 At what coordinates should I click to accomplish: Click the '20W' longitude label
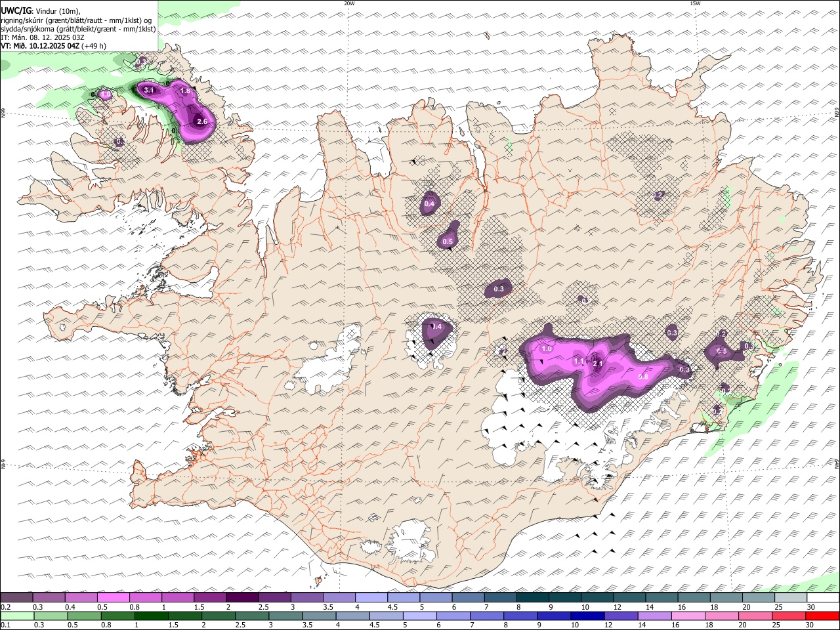(349, 3)
